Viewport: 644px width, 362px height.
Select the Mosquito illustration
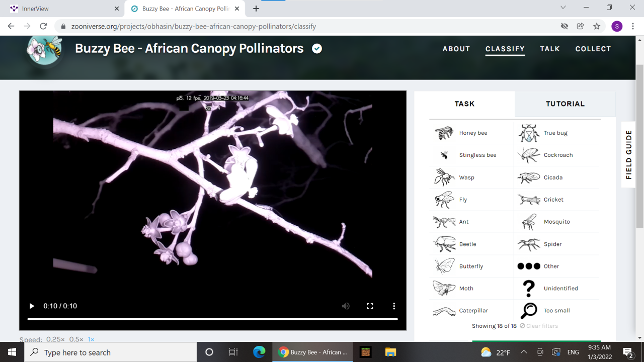pos(529,222)
